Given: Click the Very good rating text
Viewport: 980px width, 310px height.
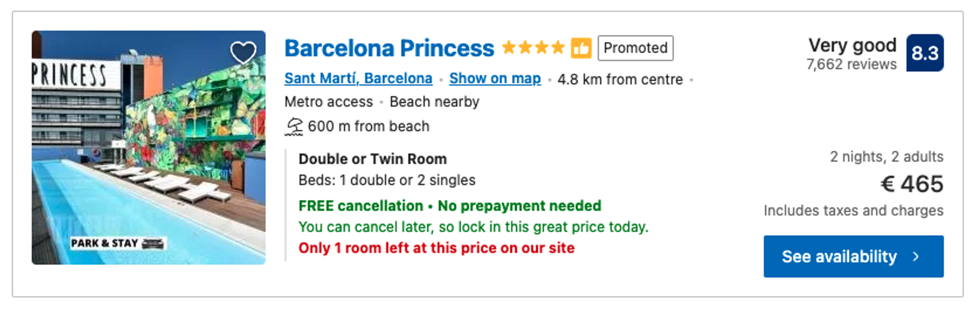Looking at the screenshot, I should tap(852, 45).
